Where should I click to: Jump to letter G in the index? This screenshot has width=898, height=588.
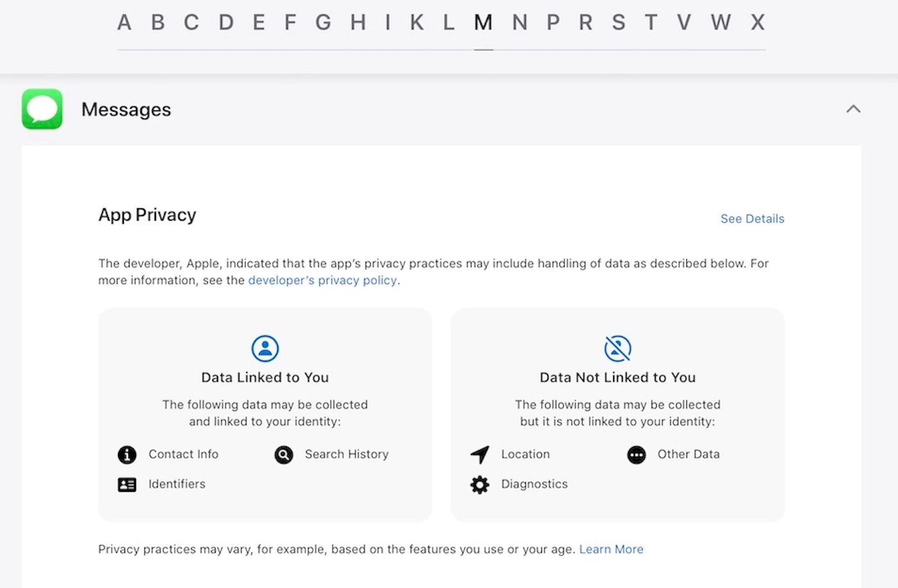tap(323, 22)
